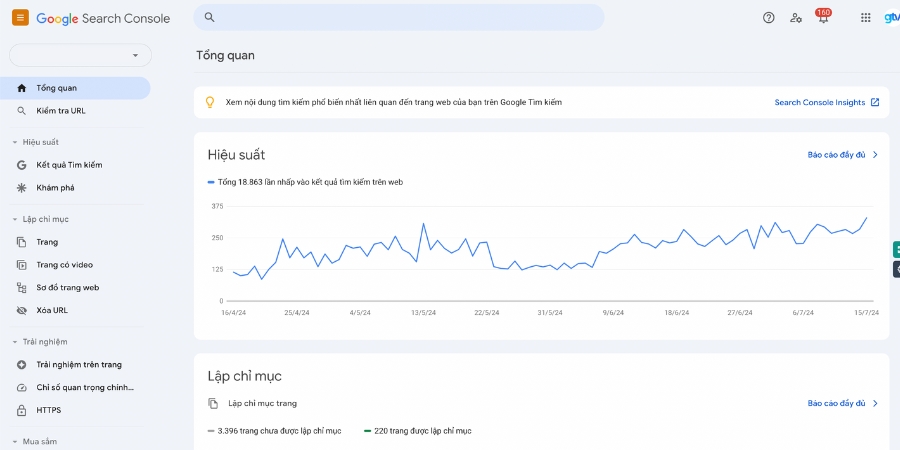
Task: Click the green extension tab on right edge
Action: coord(897,249)
